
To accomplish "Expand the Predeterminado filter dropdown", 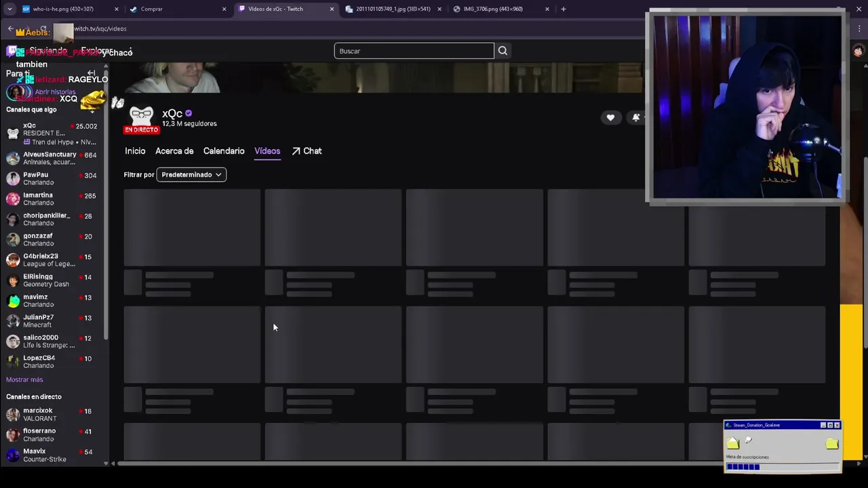I will 191,175.
